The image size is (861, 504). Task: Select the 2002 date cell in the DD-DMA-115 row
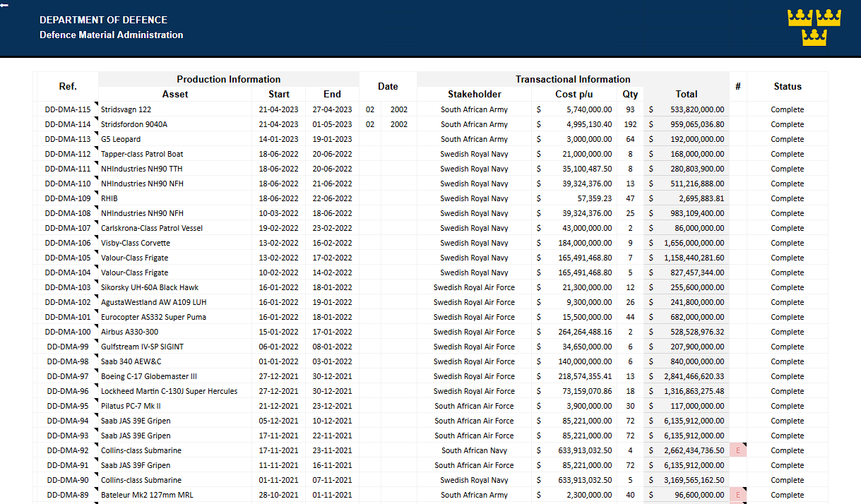399,109
